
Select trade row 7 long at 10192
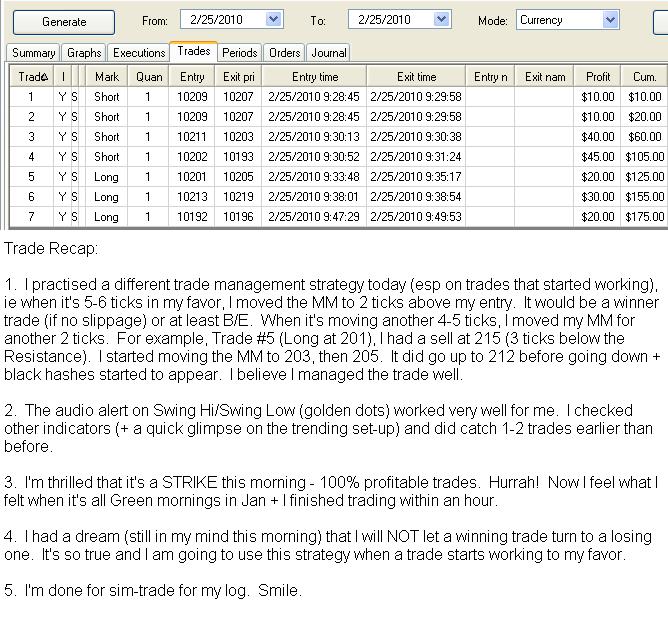(x=338, y=217)
